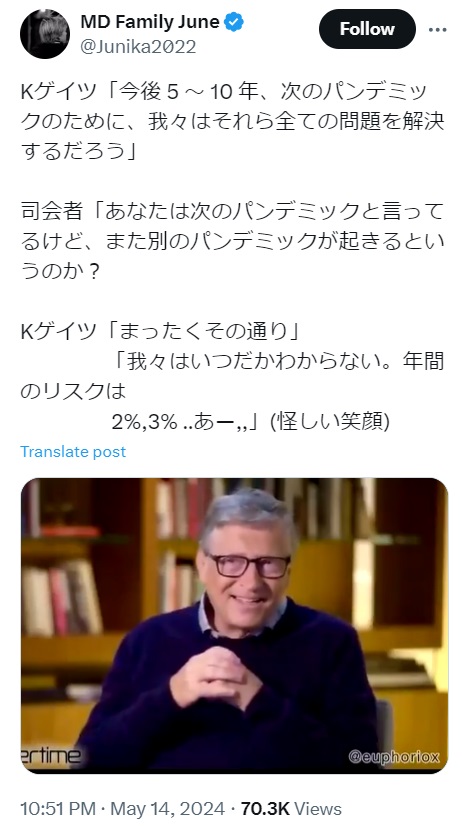Click the 司会者 paragraph of the post

232,242
